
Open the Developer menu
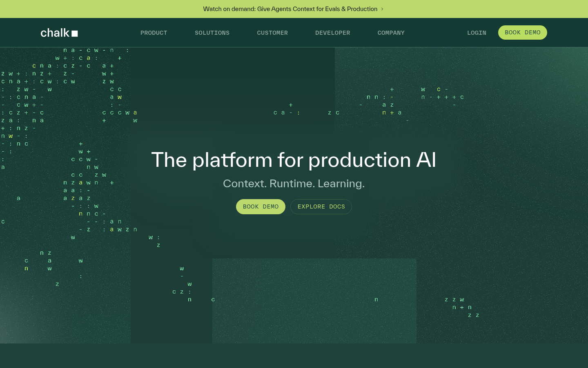332,33
